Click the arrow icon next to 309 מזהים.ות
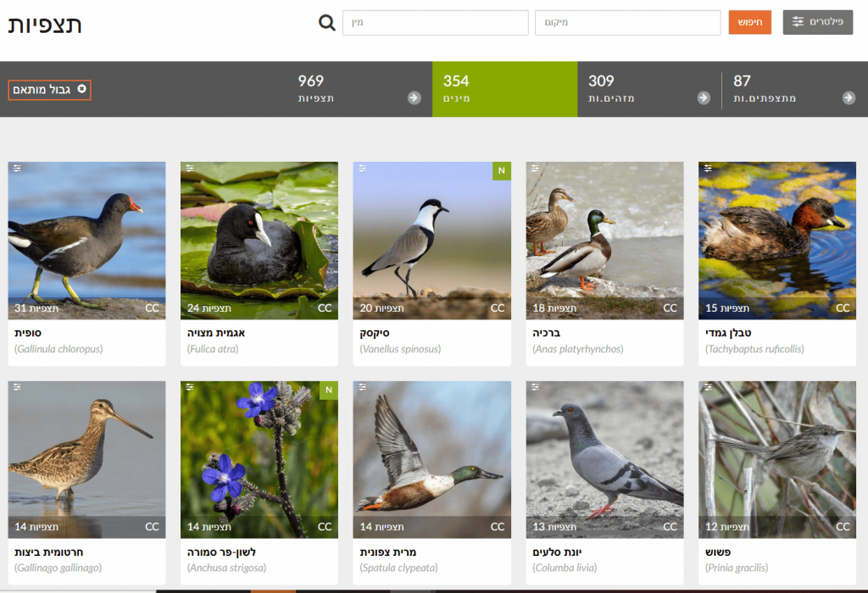Screen dimensions: 868x593 pos(704,98)
